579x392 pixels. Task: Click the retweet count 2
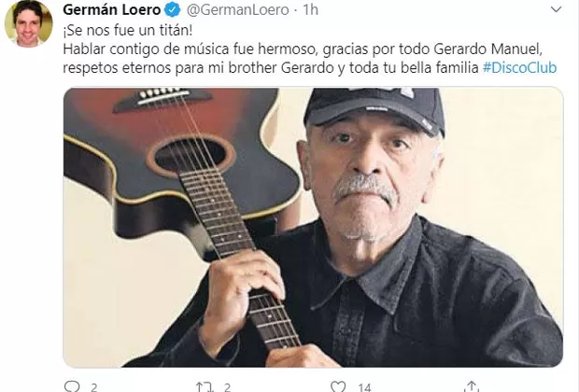coord(228,387)
